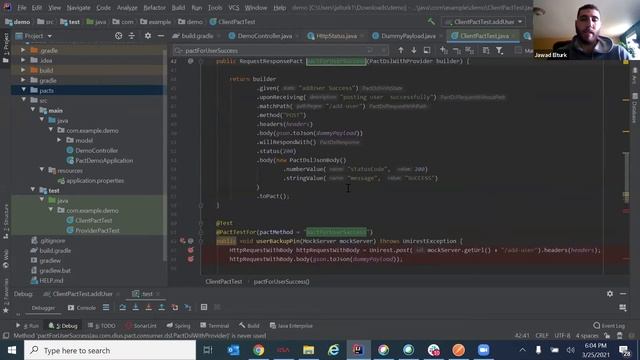Open the Refactor menu

pos(155,8)
